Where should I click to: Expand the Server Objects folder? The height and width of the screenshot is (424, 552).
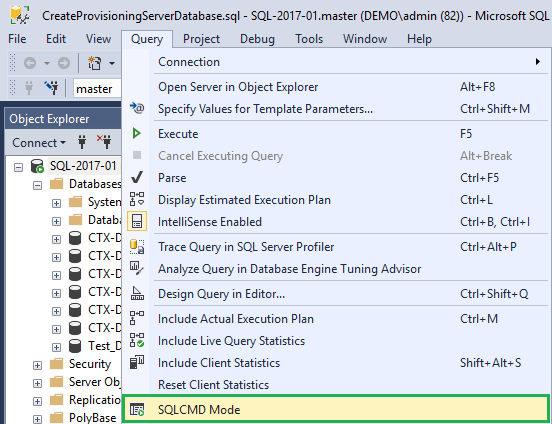click(37, 383)
